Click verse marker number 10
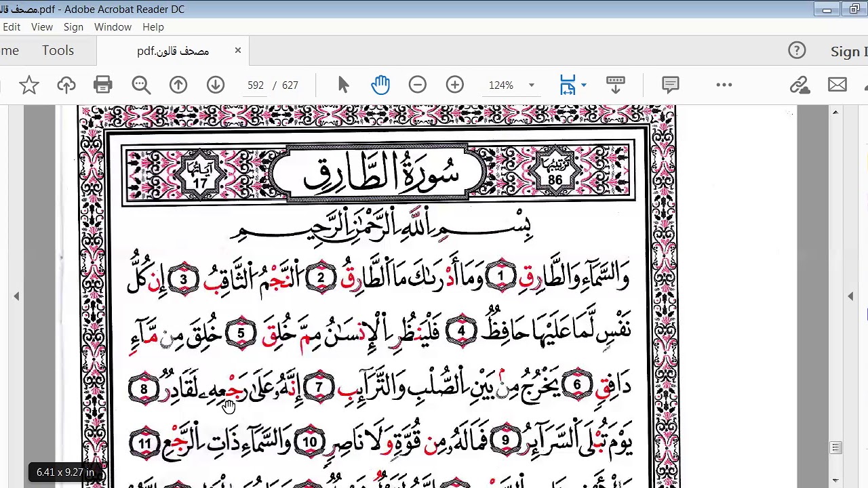This screenshot has height=488, width=868. [x=309, y=443]
